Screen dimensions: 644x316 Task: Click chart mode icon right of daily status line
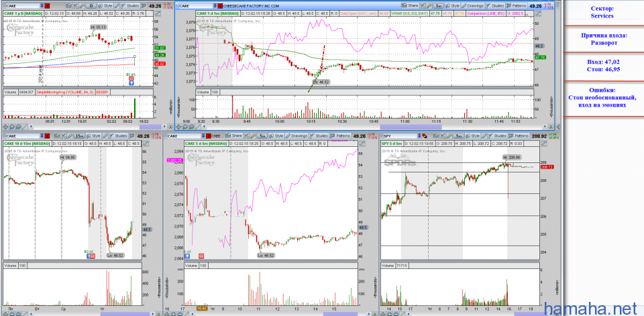click(157, 13)
